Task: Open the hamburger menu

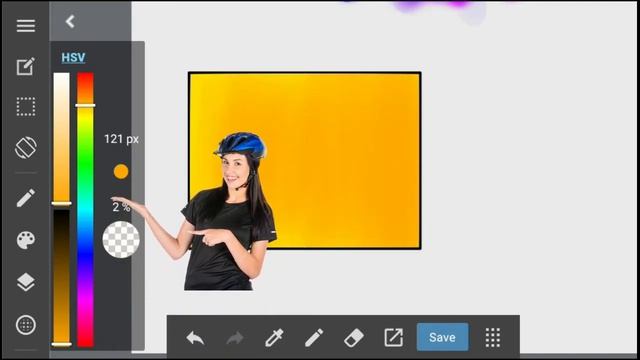Action: (25, 26)
